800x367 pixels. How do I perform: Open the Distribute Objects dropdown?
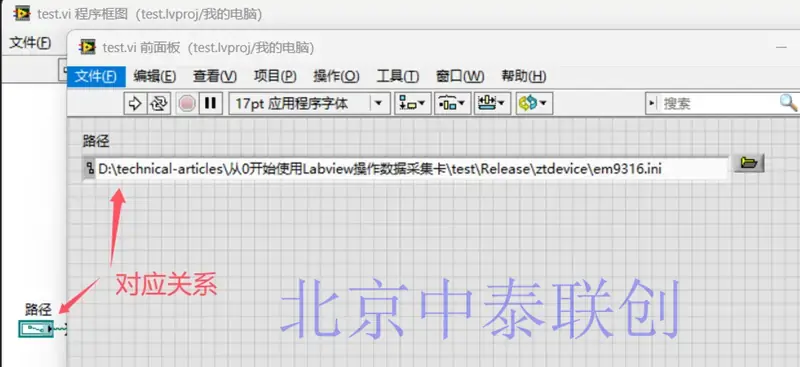point(453,104)
